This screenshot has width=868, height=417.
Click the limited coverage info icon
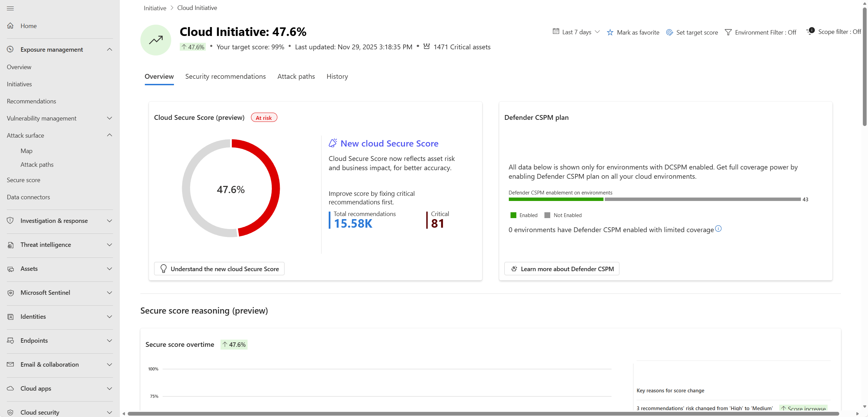(718, 229)
